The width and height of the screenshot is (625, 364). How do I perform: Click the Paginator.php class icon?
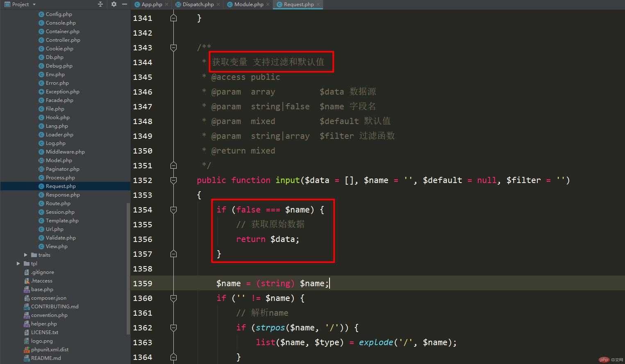point(41,169)
